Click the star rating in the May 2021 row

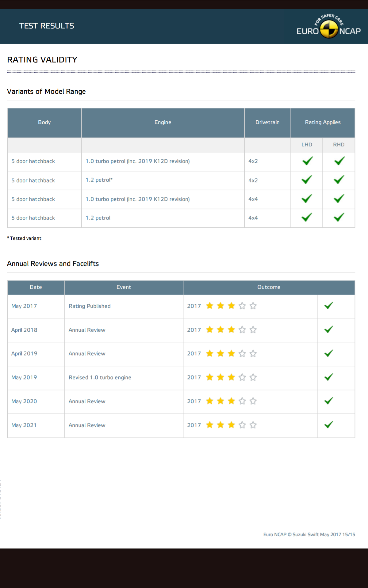pyautogui.click(x=231, y=425)
